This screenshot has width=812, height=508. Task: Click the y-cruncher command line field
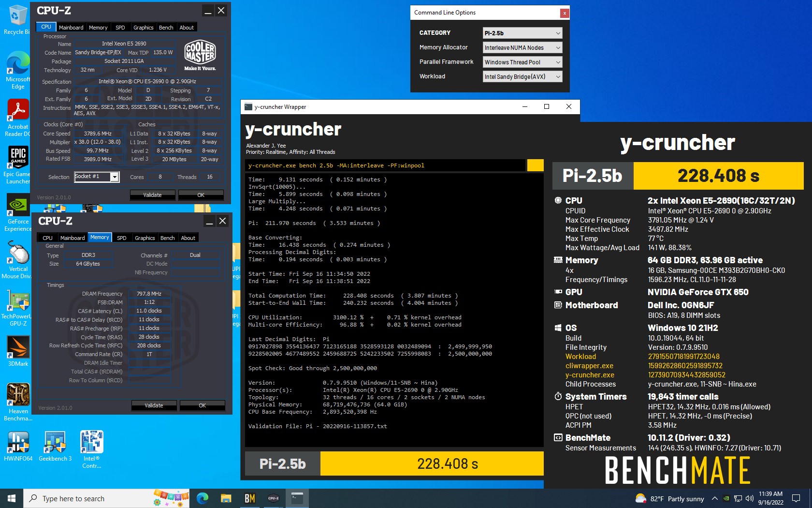(x=385, y=165)
